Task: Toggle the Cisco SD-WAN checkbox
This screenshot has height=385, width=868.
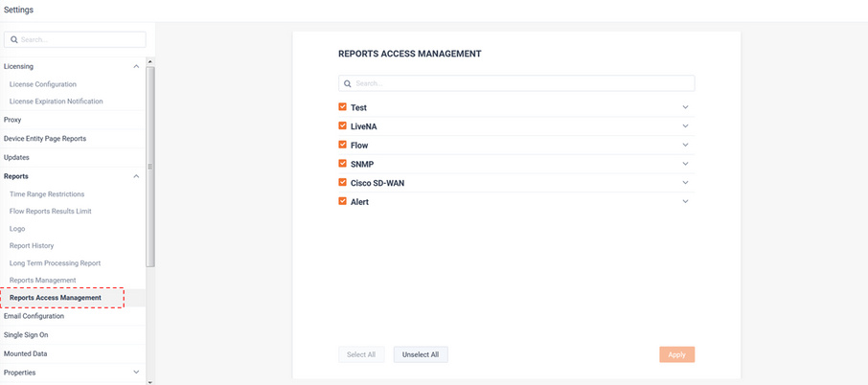Action: point(343,182)
